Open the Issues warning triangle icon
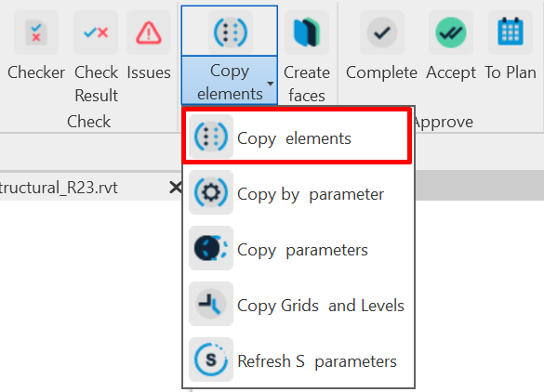Viewport: 544px width, 392px height. (149, 33)
